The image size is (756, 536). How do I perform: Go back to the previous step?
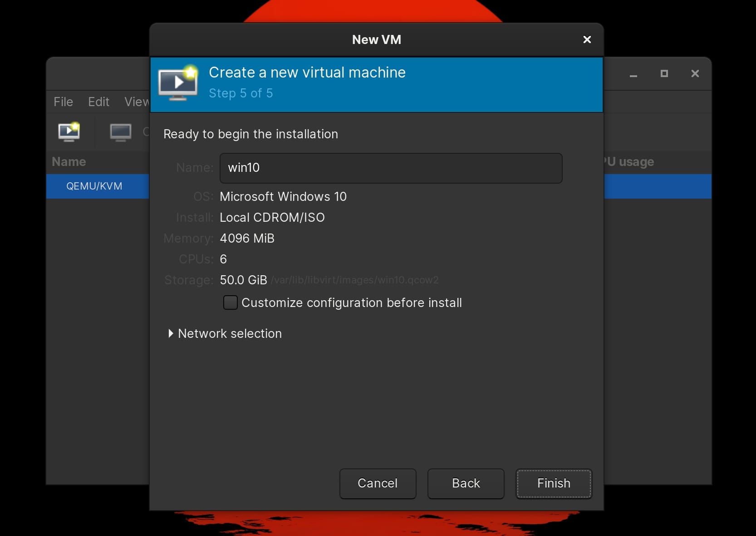click(466, 483)
